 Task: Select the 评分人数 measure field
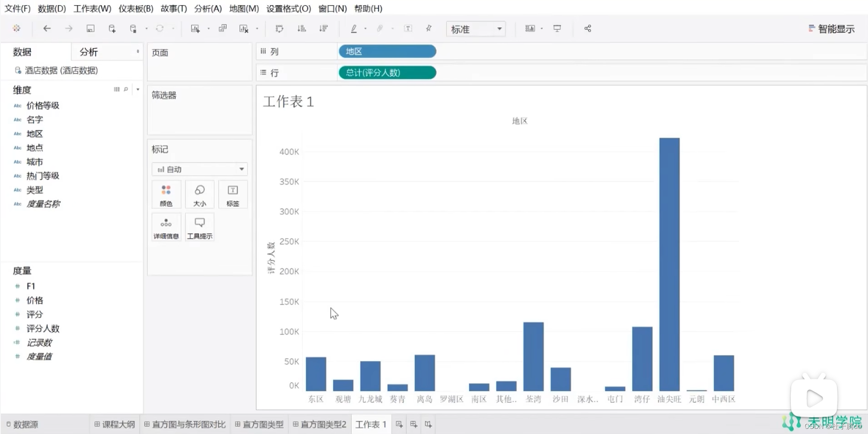(43, 328)
